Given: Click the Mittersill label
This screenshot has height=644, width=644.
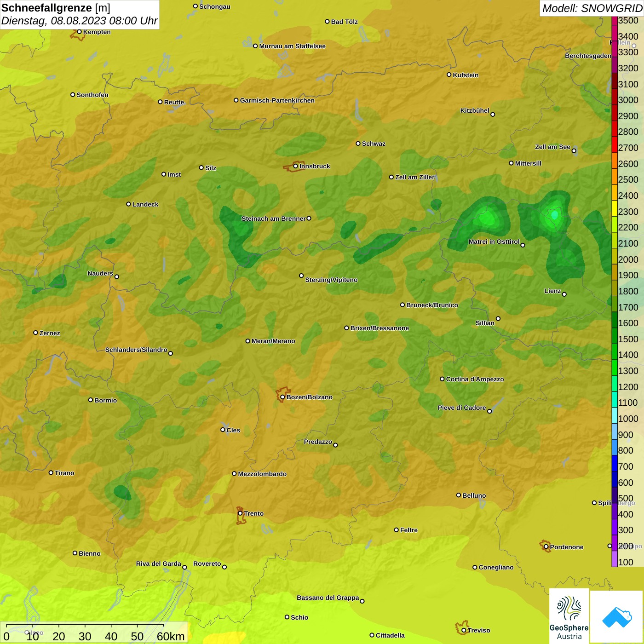Looking at the screenshot, I should point(528,163).
